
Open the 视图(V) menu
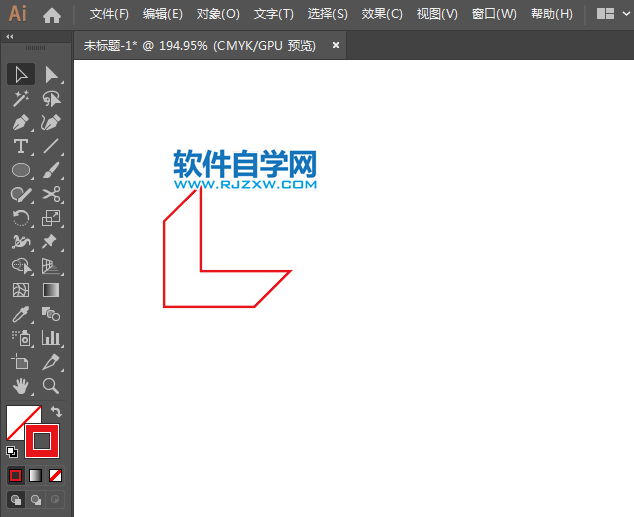pyautogui.click(x=437, y=14)
